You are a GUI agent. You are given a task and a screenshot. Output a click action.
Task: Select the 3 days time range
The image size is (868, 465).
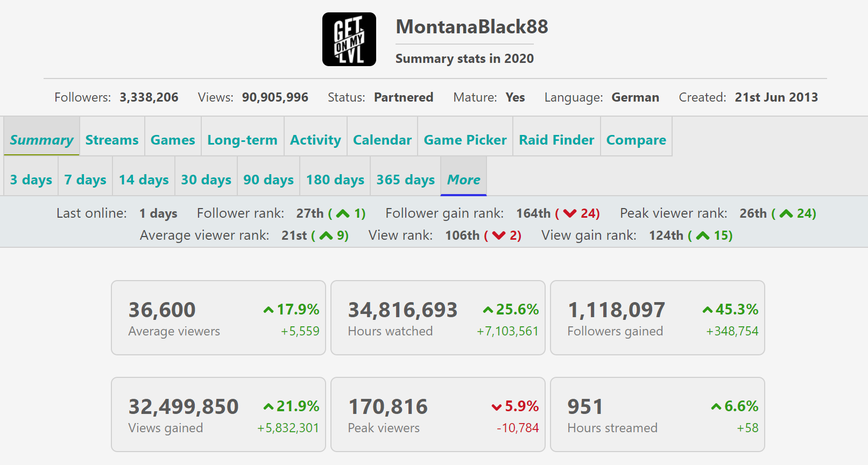tap(31, 180)
